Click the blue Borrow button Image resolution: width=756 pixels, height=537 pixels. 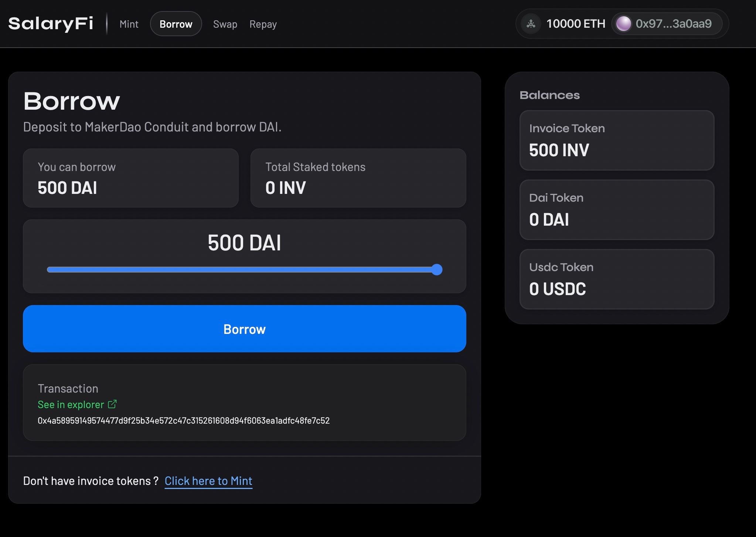pyautogui.click(x=244, y=329)
